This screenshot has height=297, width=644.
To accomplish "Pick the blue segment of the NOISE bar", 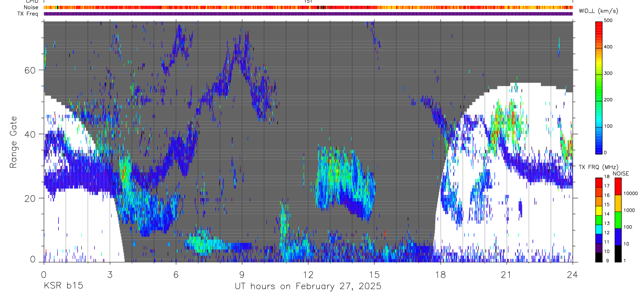I will tap(618, 236).
